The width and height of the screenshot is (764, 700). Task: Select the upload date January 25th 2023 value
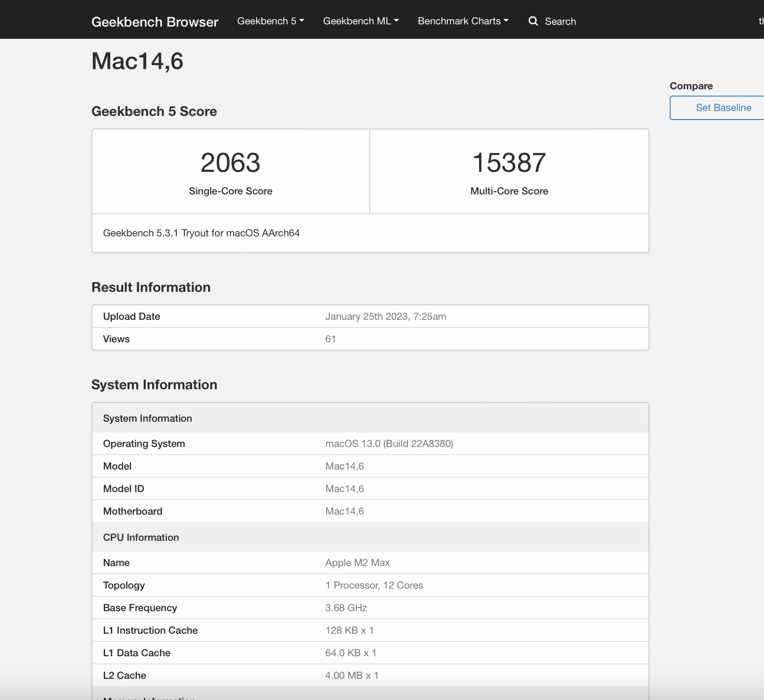386,317
